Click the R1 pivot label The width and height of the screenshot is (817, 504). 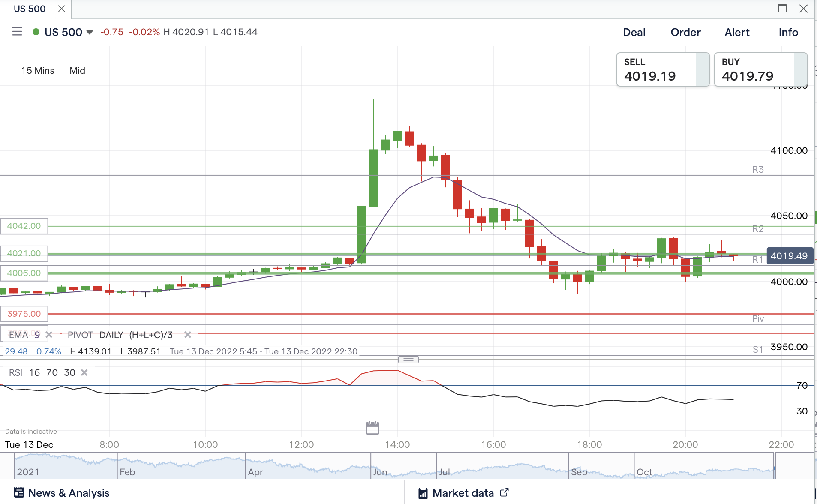point(758,259)
